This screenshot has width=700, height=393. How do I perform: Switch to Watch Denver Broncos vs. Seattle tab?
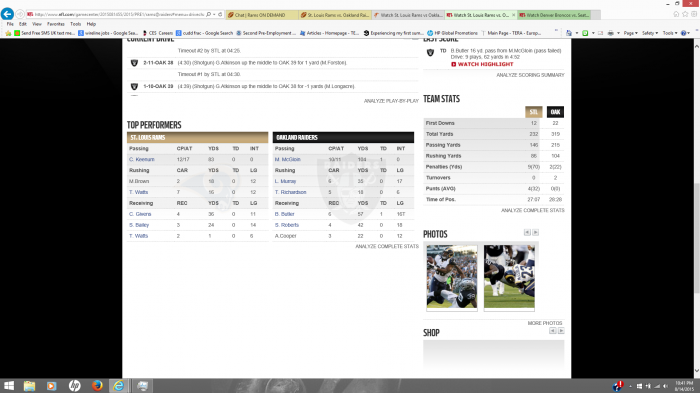coord(554,15)
